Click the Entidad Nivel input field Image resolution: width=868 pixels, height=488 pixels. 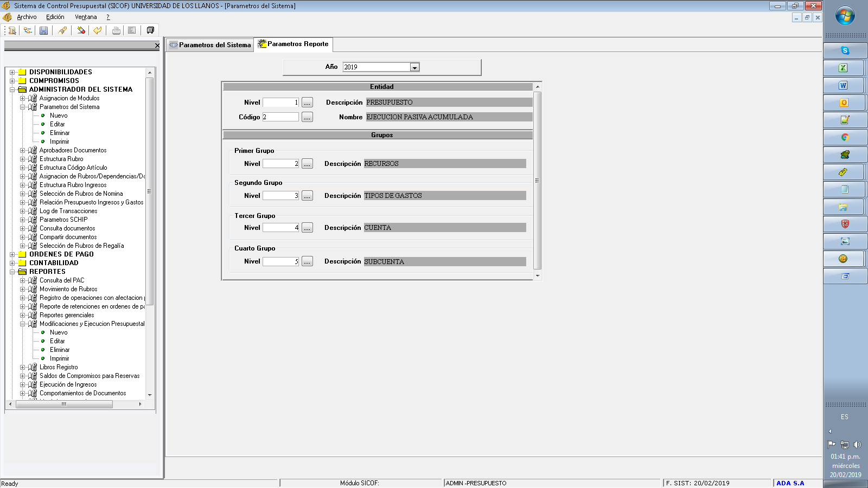[280, 102]
